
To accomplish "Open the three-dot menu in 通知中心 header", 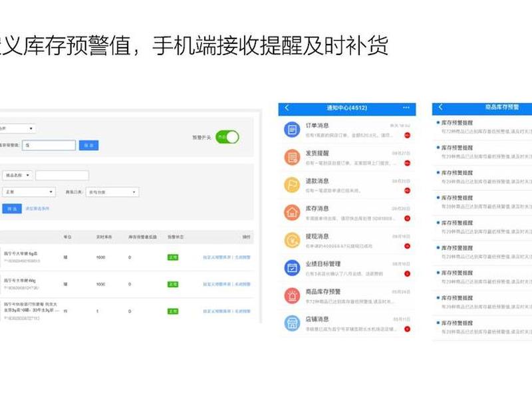I will point(406,108).
